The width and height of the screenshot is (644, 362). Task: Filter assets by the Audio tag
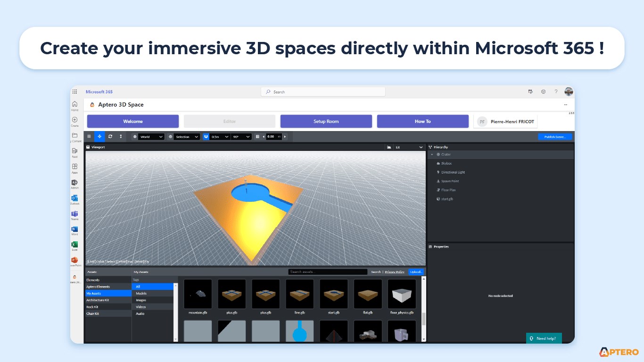tap(153, 313)
